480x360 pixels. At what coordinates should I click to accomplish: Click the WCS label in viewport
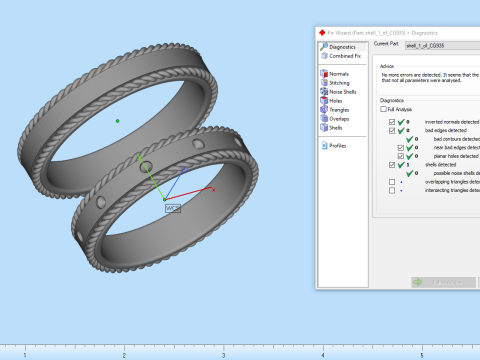pyautogui.click(x=173, y=209)
